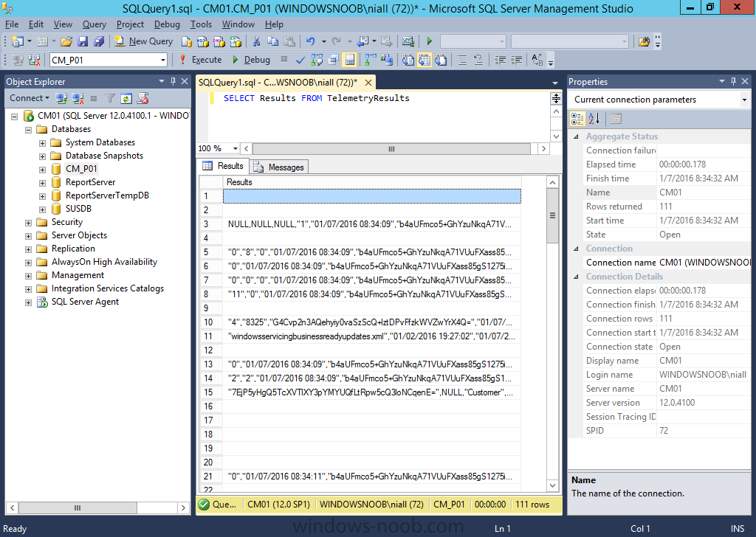The width and height of the screenshot is (756, 537).
Task: Click the Copy icon in toolbar
Action: [x=273, y=41]
